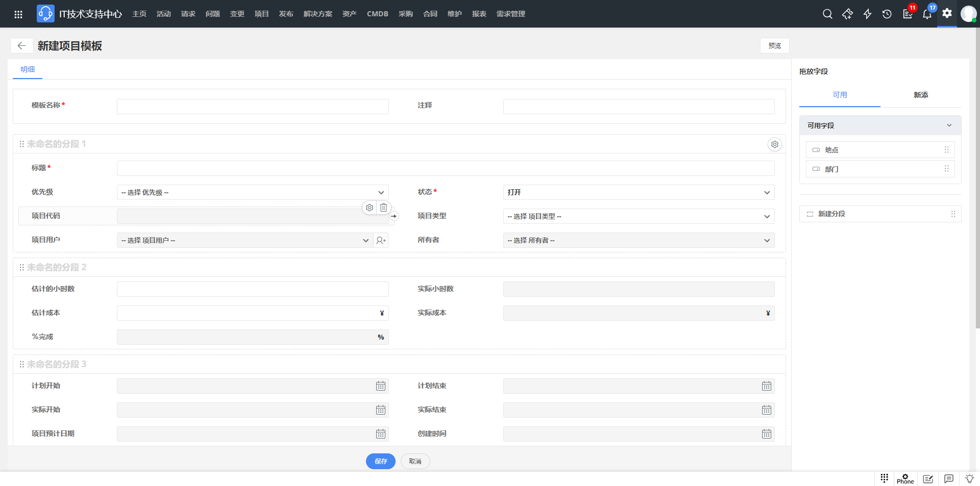This screenshot has height=486, width=980.
Task: Open the notifications bell icon
Action: coord(927,14)
